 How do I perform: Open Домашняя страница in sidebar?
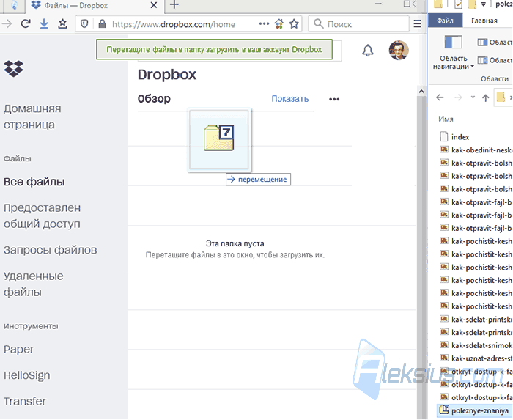click(x=32, y=117)
